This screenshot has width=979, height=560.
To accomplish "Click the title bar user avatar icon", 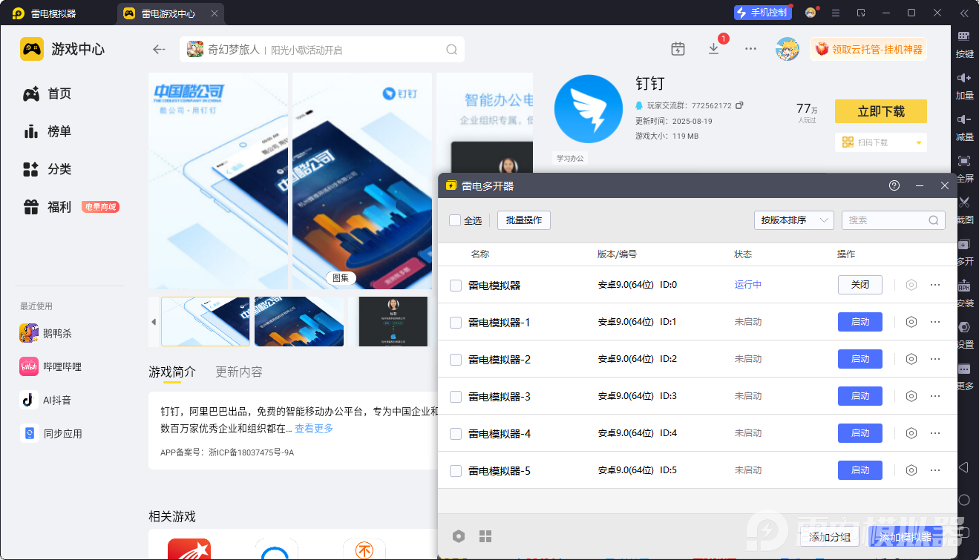I will tap(811, 13).
